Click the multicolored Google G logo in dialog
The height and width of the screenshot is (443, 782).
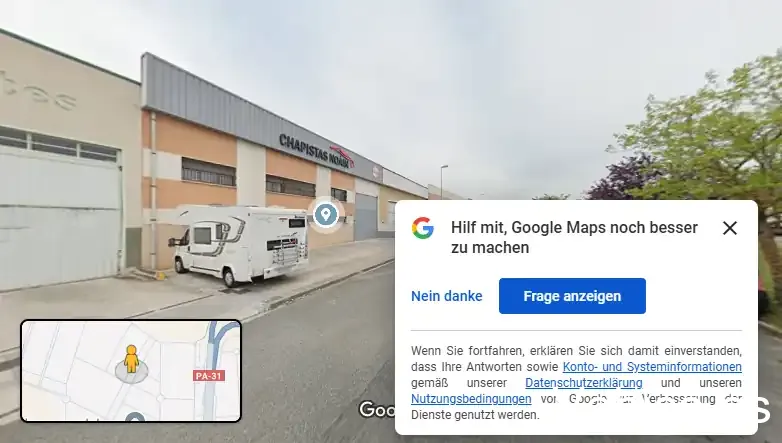pyautogui.click(x=423, y=228)
